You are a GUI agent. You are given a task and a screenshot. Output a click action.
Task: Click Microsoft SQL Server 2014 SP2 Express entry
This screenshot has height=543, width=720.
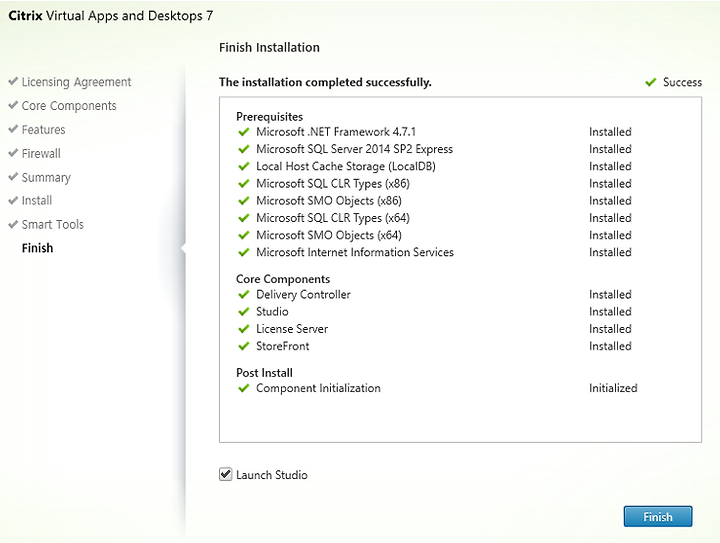(354, 149)
